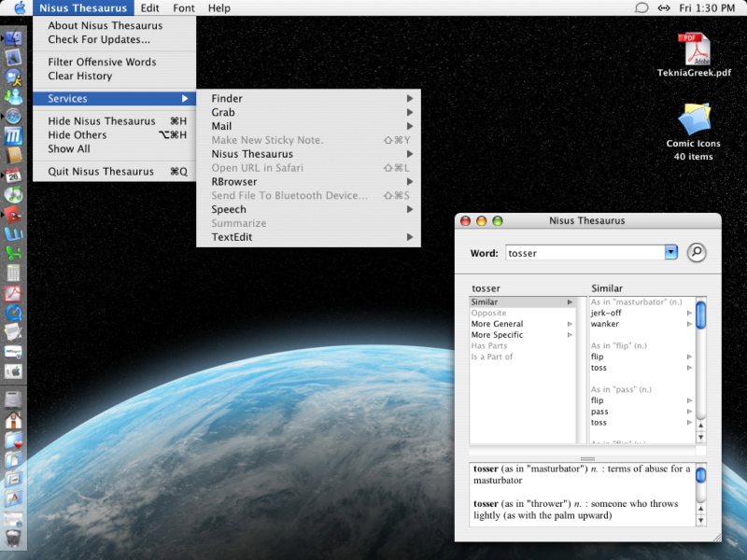Open Nisus Thesaurus in Services submenu
The image size is (747, 560).
click(309, 154)
